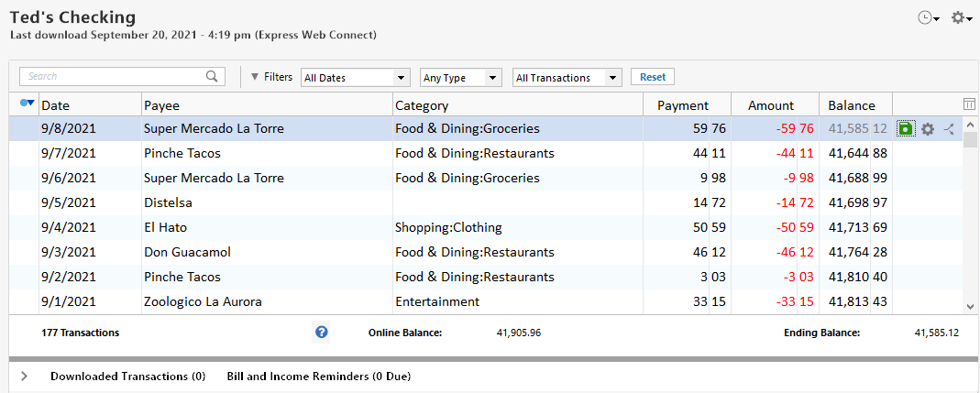Open the register columns chooser icon
The image size is (980, 393).
pos(969,104)
